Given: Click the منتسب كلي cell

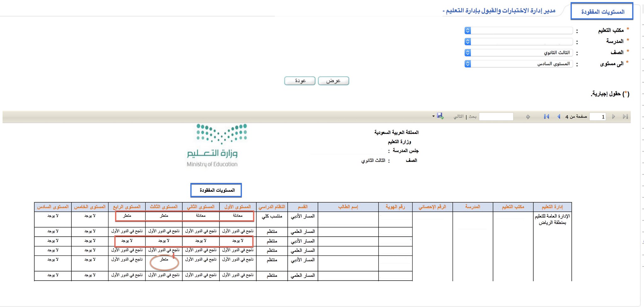Looking at the screenshot, I should click(x=272, y=216).
